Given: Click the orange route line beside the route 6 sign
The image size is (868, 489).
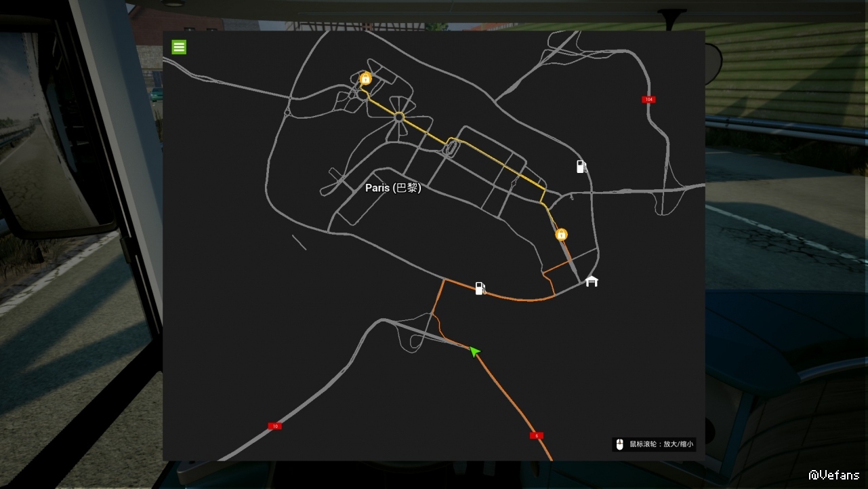Looking at the screenshot, I should tap(526, 420).
